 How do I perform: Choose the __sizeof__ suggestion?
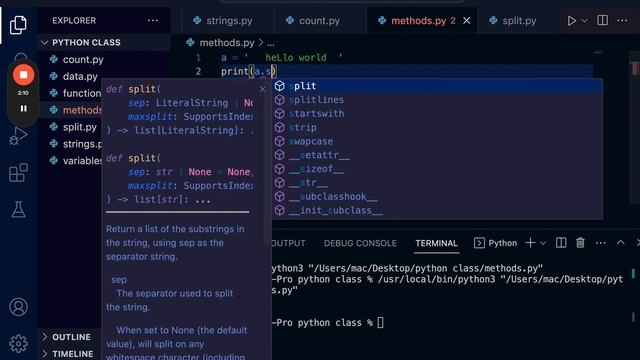coord(437,169)
